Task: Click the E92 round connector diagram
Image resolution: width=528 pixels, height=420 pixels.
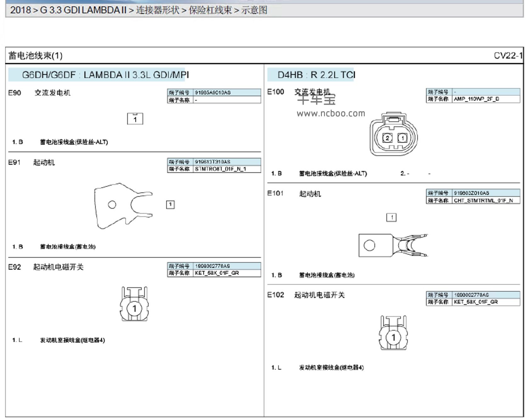Action: tap(134, 304)
